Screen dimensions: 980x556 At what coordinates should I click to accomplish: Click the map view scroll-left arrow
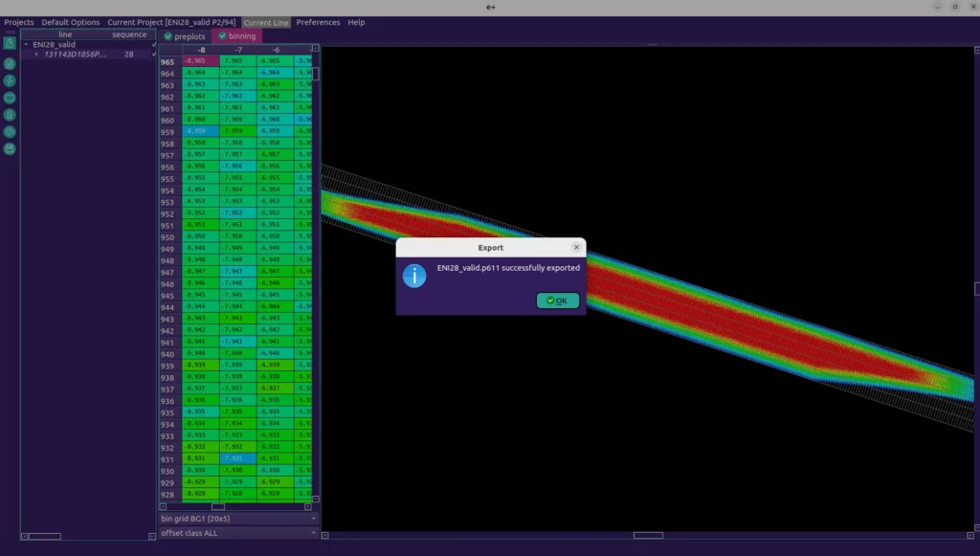click(x=325, y=535)
